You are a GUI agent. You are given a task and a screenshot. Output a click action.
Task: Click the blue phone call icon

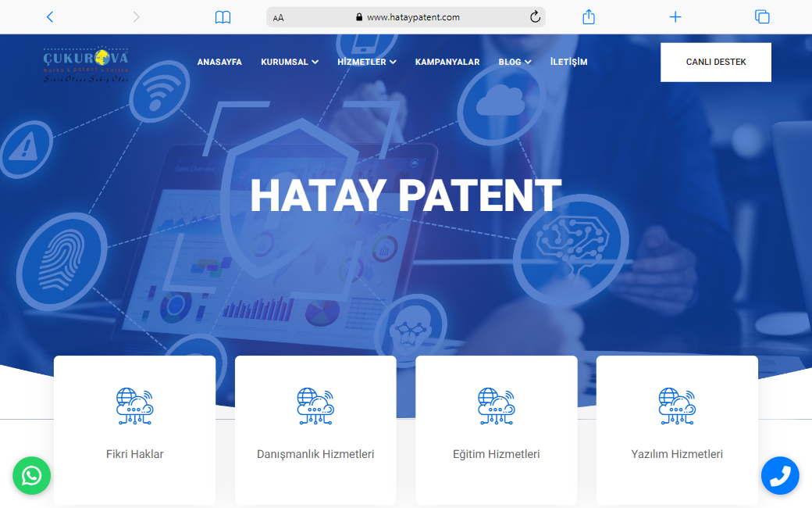pos(780,475)
